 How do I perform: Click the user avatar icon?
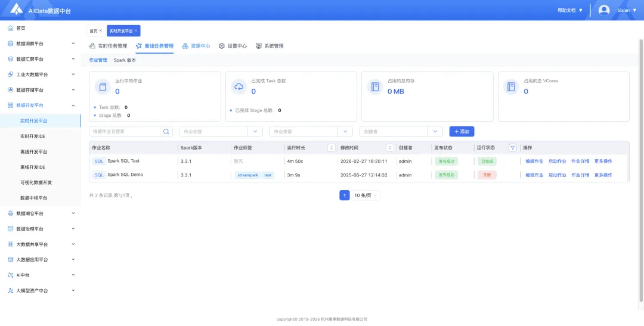[603, 10]
